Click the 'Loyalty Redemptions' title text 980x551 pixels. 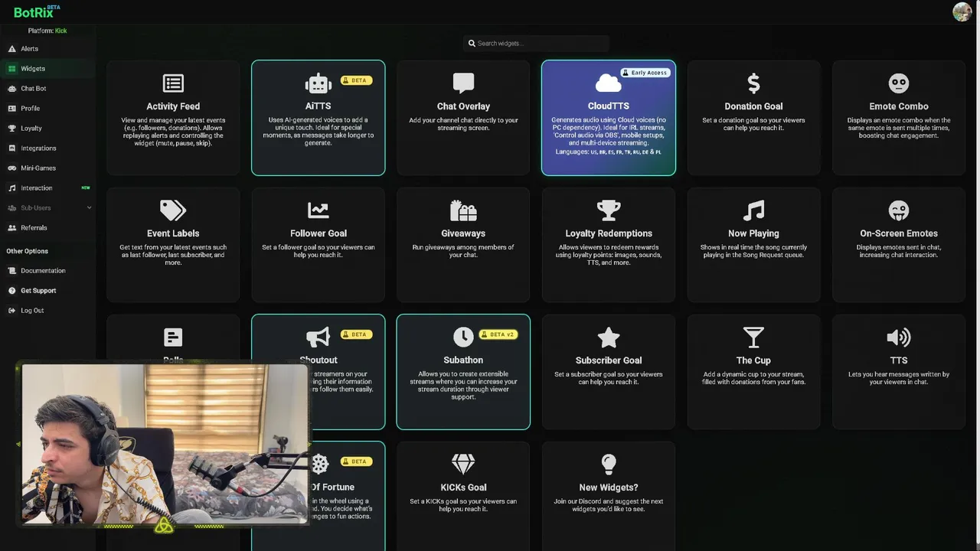tap(609, 233)
